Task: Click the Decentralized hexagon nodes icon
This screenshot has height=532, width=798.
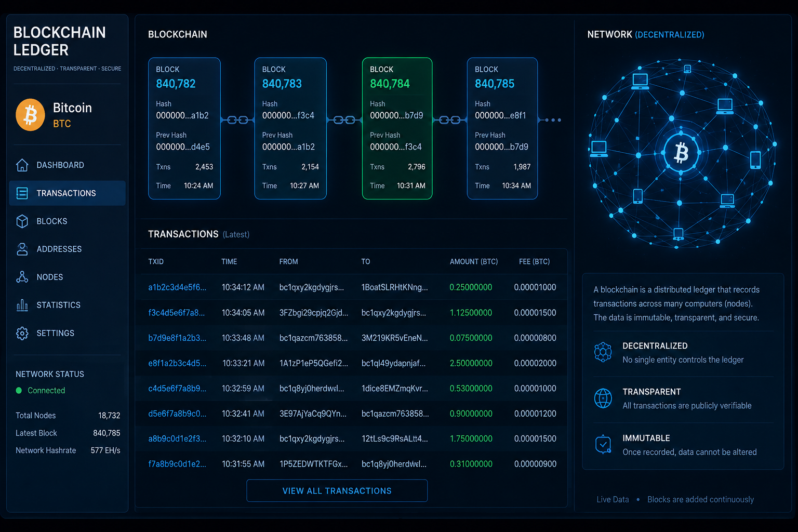Action: point(603,352)
